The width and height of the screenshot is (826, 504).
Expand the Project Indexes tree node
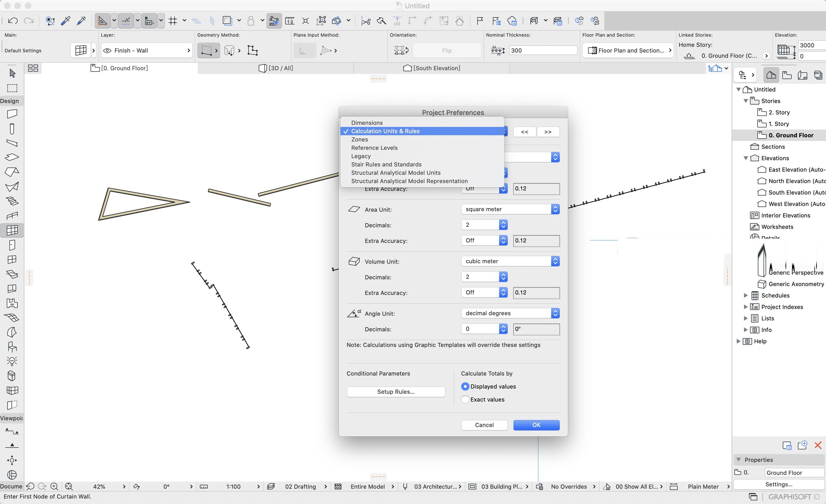(746, 307)
